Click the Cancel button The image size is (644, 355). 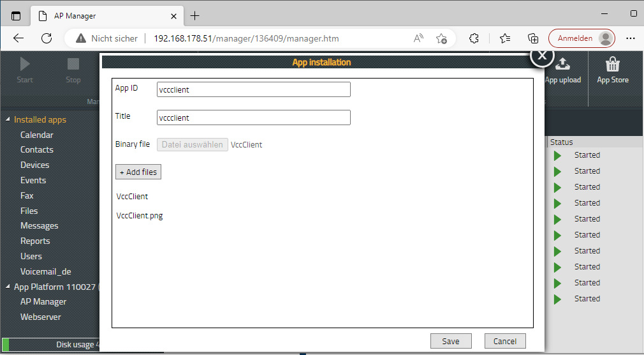(x=505, y=341)
